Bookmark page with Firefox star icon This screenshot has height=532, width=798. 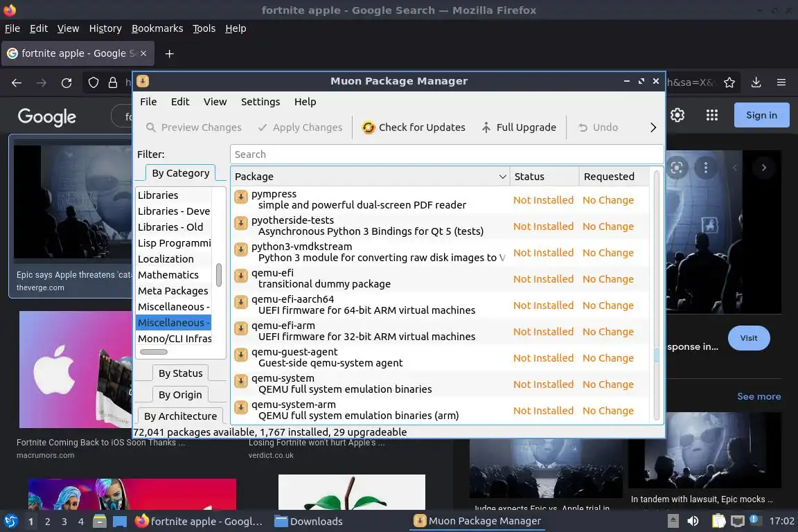click(729, 82)
